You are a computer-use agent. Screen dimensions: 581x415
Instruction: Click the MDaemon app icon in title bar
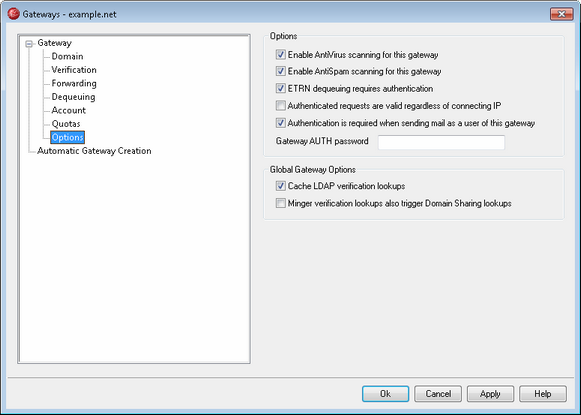point(13,14)
